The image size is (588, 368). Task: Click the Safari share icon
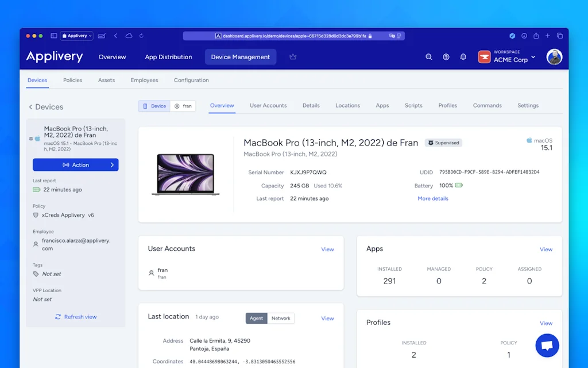(536, 36)
